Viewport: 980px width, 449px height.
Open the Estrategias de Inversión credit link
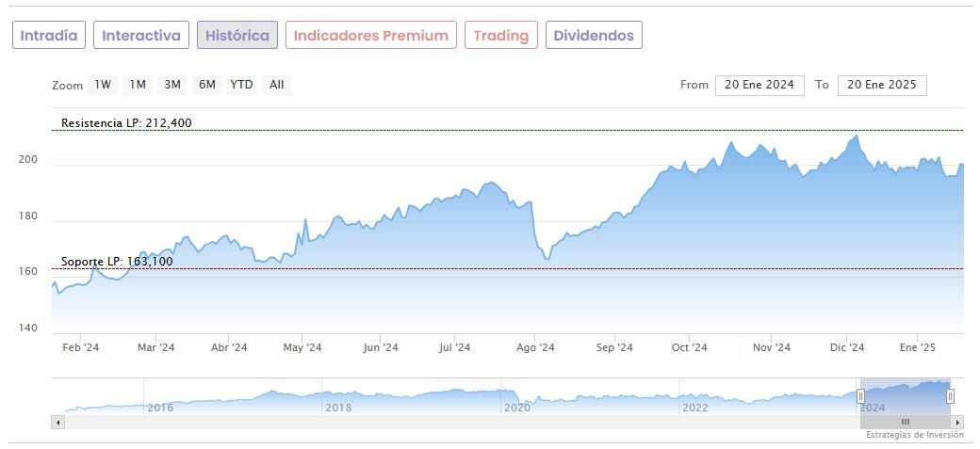pyautogui.click(x=915, y=435)
